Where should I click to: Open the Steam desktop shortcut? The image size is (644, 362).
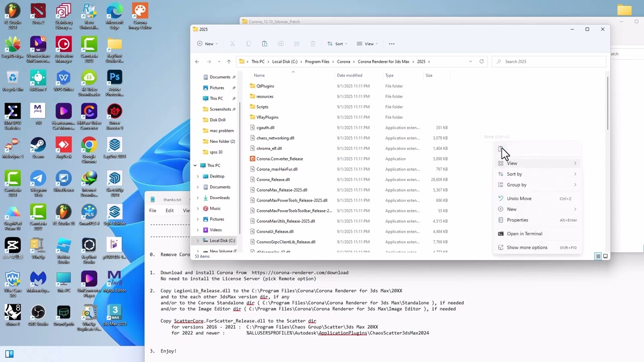point(38,148)
